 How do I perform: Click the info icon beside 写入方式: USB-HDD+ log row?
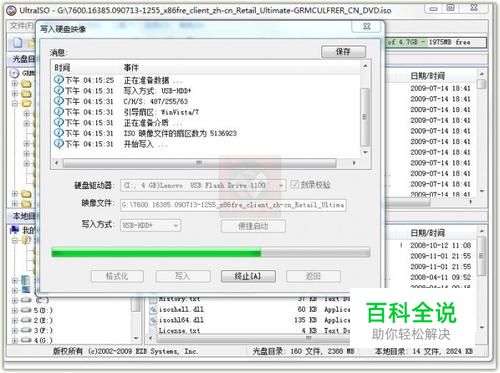[x=59, y=91]
